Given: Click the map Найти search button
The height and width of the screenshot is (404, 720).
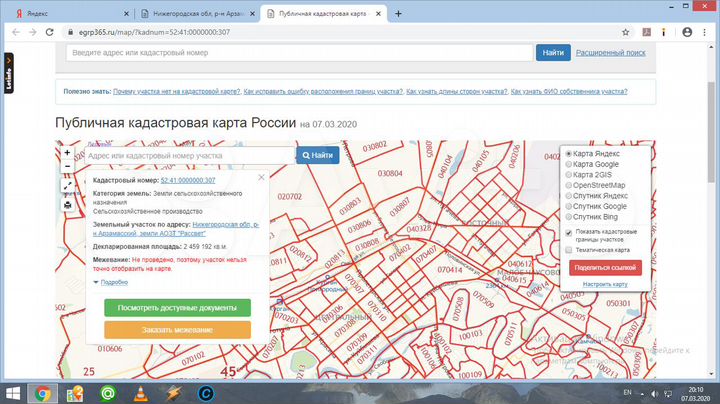Looking at the screenshot, I should 318,156.
